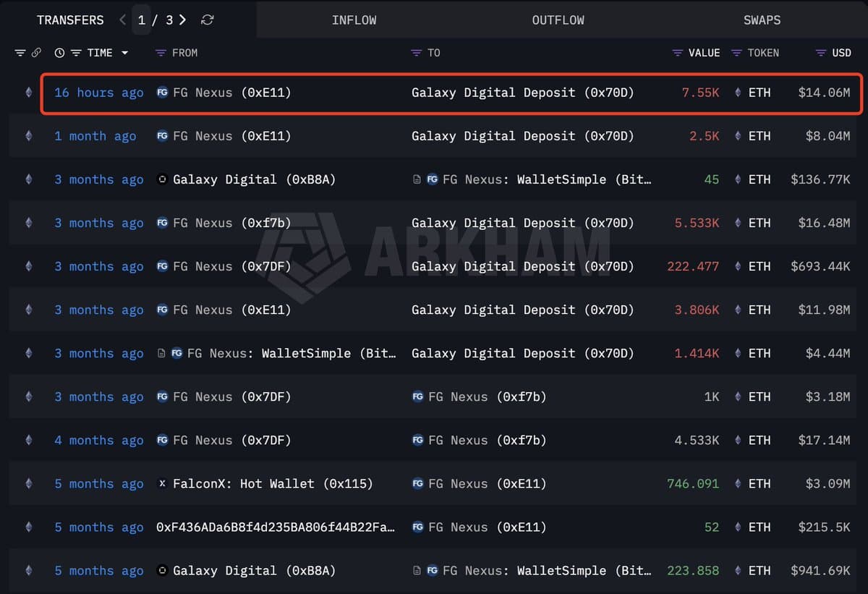Viewport: 868px width, 594px height.
Task: Filter by the VALUE column
Action: point(677,53)
